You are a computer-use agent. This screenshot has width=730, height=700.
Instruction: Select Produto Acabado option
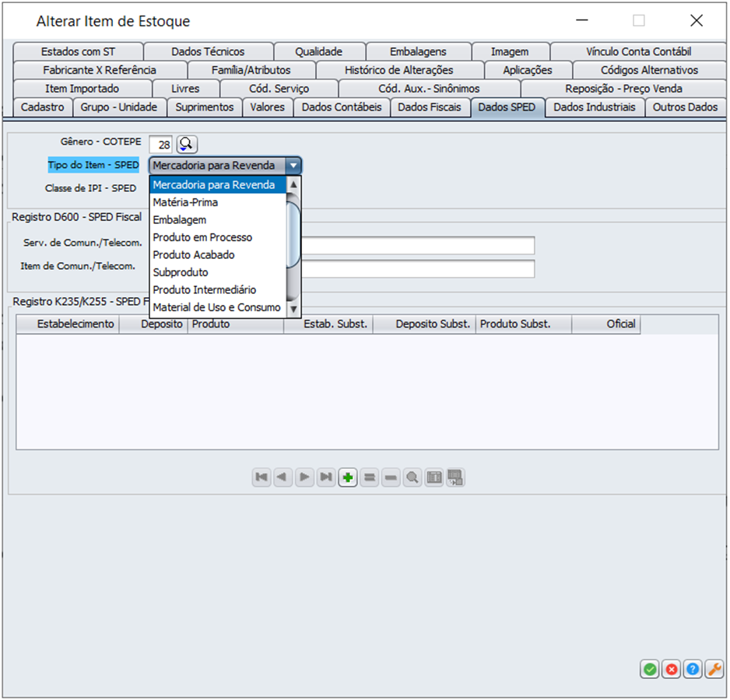point(218,255)
